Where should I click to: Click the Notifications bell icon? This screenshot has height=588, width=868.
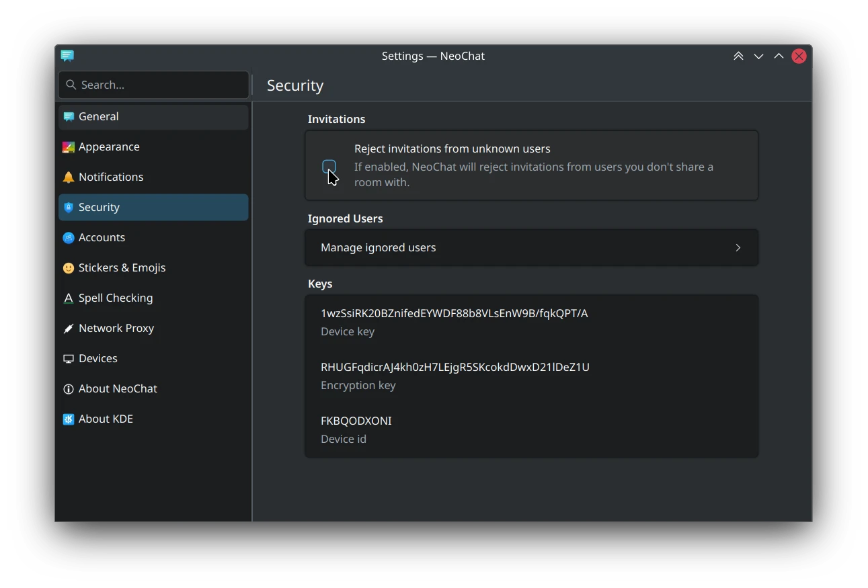click(68, 177)
